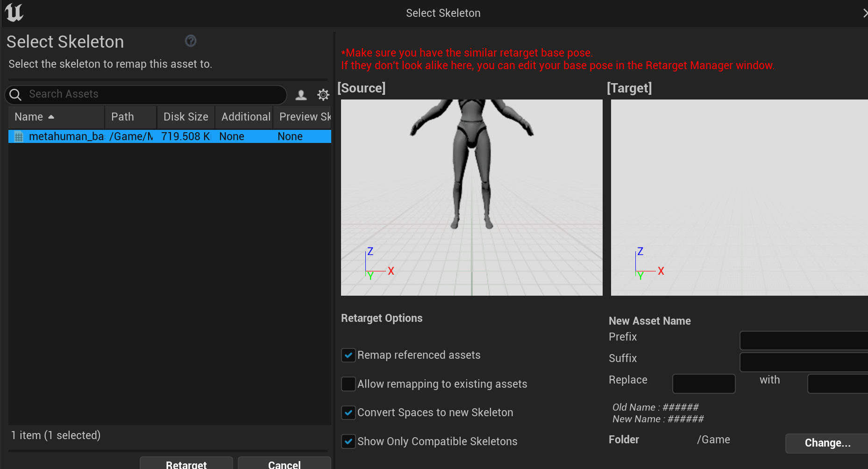Focus the Search Assets field
The height and width of the screenshot is (469, 868).
point(154,94)
